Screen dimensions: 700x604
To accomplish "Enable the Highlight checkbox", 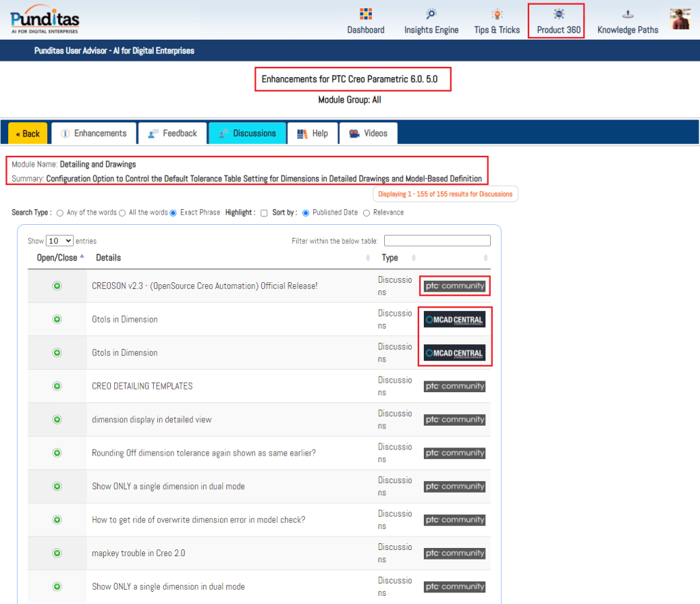I will [x=264, y=213].
